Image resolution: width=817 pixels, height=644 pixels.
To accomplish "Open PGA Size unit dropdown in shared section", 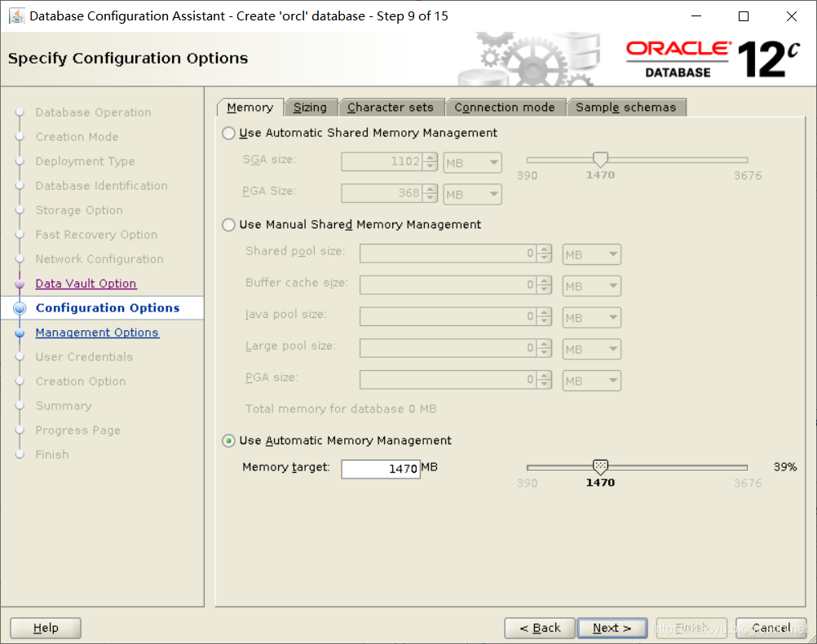I will point(473,194).
